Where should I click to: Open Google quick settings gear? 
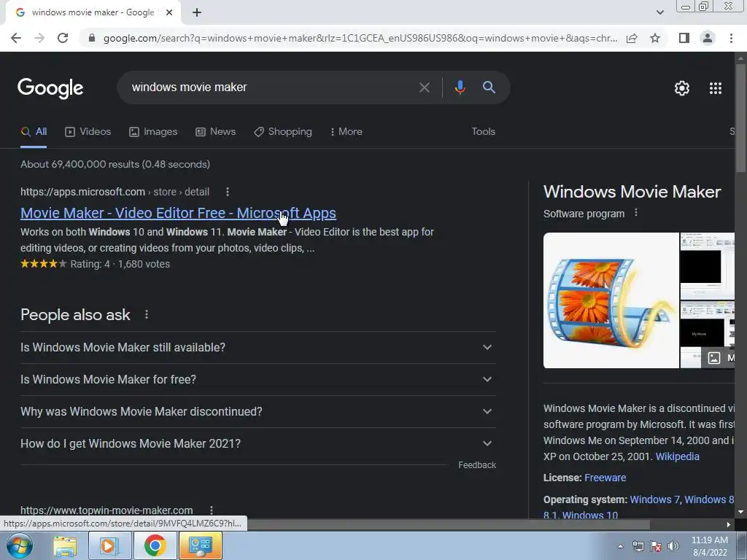pos(682,88)
